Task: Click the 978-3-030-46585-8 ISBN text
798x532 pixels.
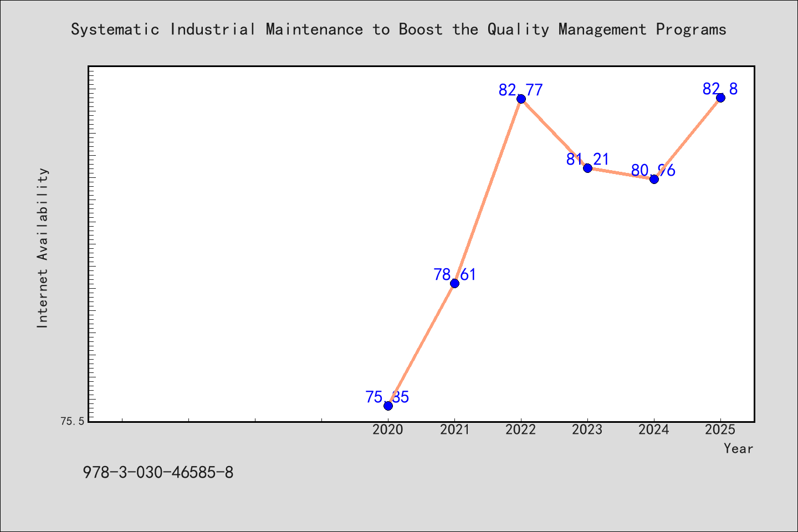Action: [x=158, y=473]
